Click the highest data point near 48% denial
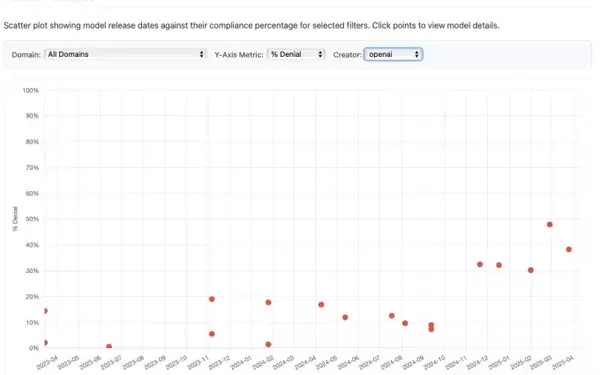This screenshot has width=600, height=375. point(549,225)
